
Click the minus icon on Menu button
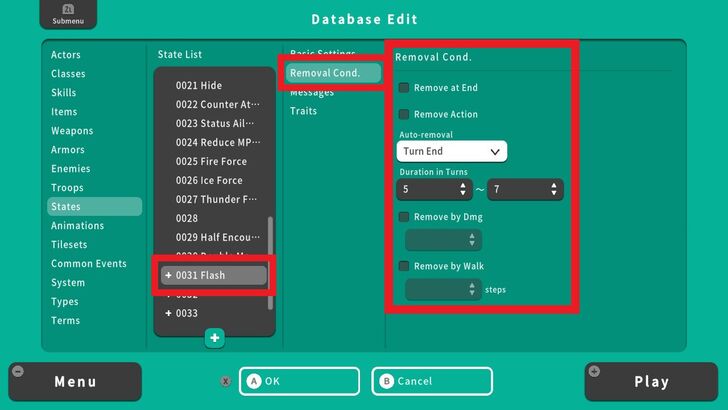pyautogui.click(x=18, y=372)
